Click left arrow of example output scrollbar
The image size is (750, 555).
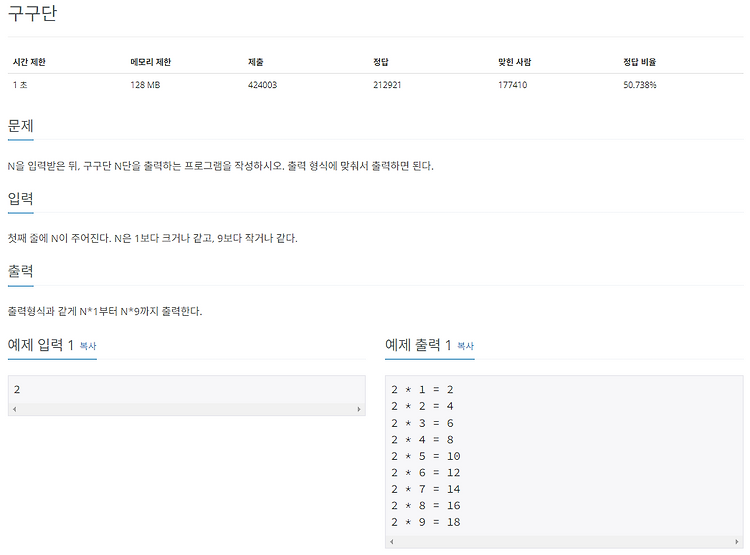[x=392, y=542]
